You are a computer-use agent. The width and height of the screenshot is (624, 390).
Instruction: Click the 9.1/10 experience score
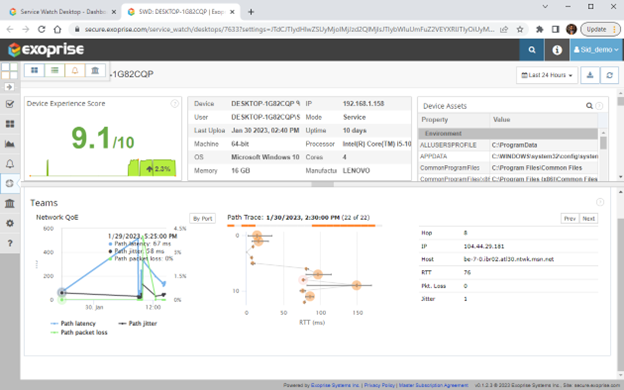pyautogui.click(x=103, y=139)
